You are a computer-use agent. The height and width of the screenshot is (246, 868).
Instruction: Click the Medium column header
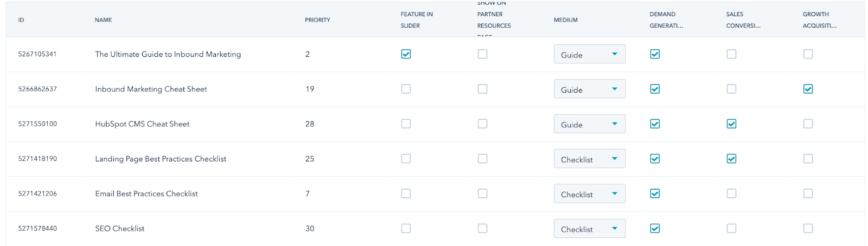click(565, 20)
